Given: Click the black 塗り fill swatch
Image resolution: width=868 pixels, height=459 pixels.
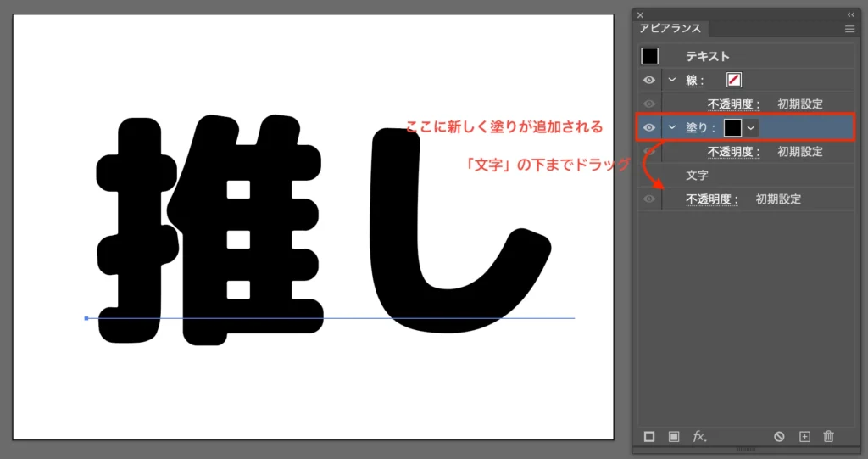Looking at the screenshot, I should point(733,127).
